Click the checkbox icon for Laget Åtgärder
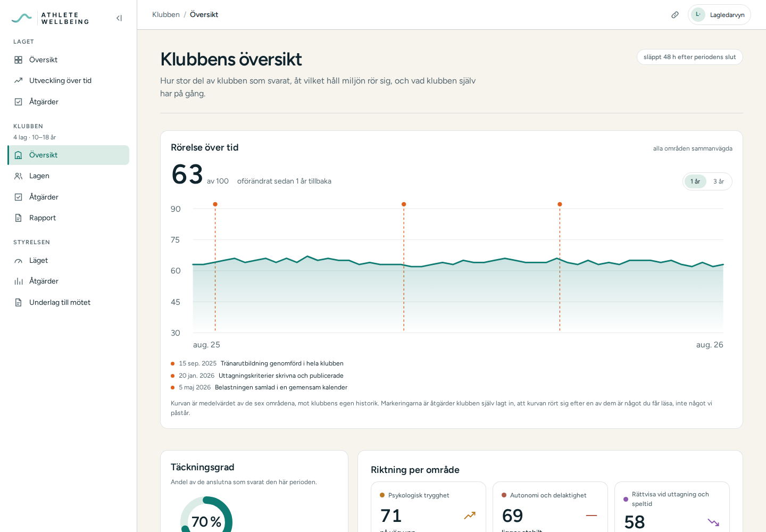This screenshot has height=532, width=766. [x=19, y=102]
